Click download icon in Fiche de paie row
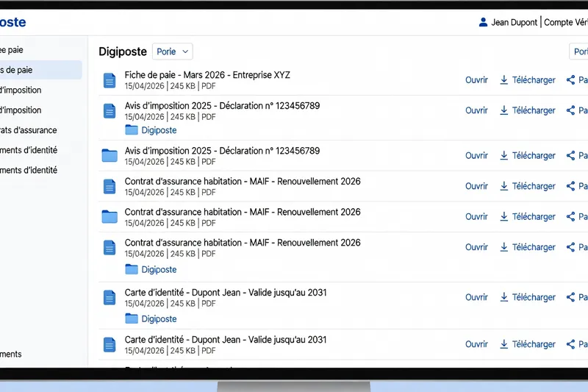Viewport: 588px width, 392px height. [504, 80]
